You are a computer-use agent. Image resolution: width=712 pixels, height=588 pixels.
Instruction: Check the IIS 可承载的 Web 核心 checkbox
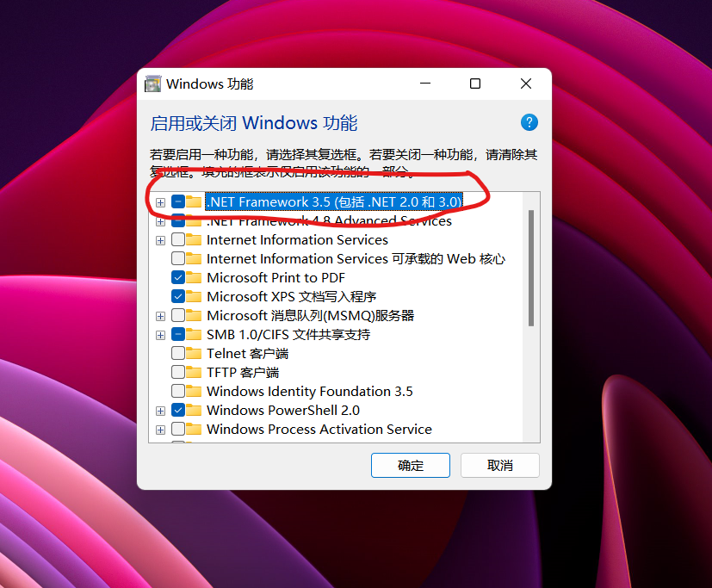click(178, 259)
